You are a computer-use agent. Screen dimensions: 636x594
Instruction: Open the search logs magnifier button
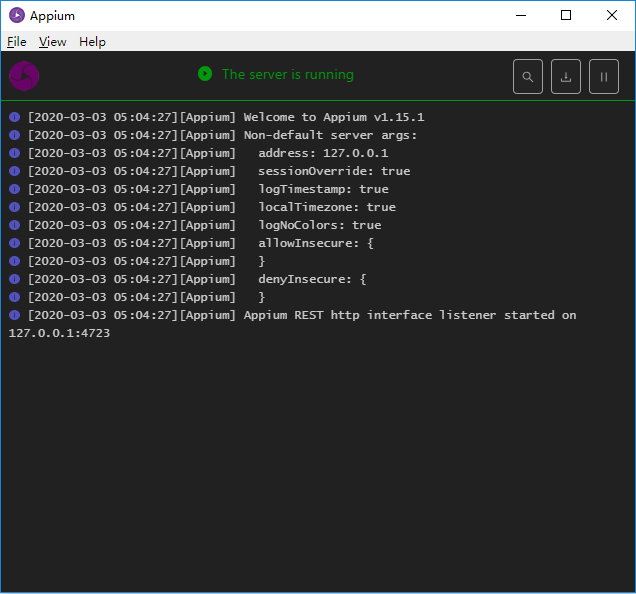click(527, 76)
